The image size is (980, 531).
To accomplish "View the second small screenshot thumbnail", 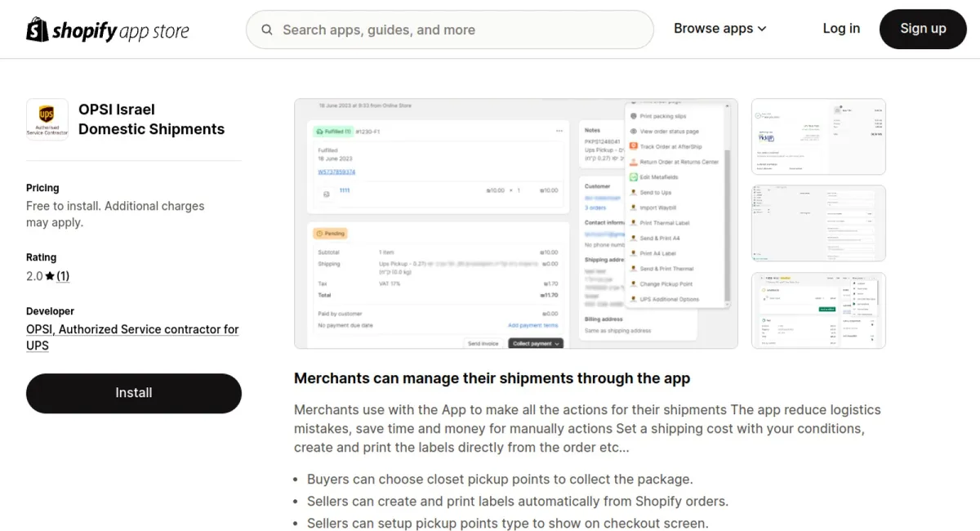I will click(x=818, y=223).
